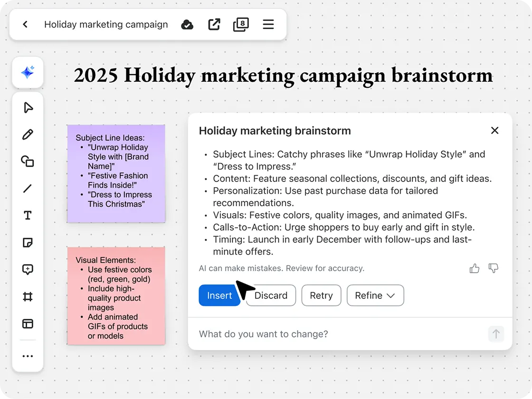Open the share/export dialog
The width and height of the screenshot is (532, 399).
pos(214,24)
